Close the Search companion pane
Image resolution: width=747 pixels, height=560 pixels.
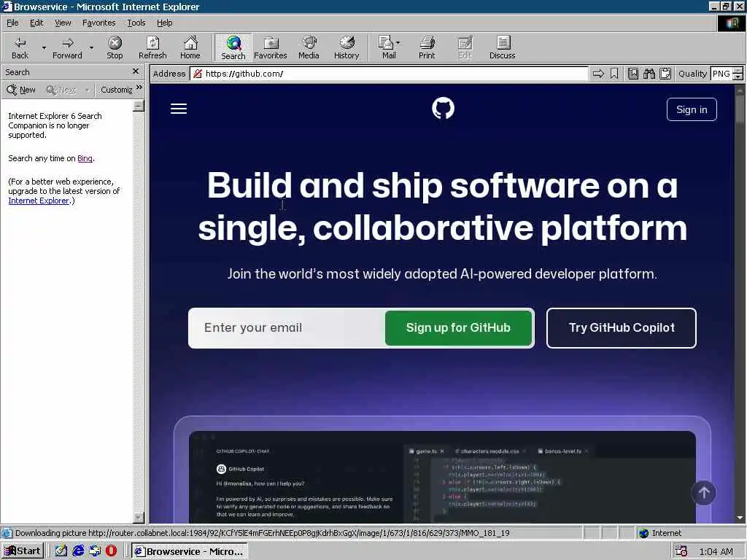[136, 71]
